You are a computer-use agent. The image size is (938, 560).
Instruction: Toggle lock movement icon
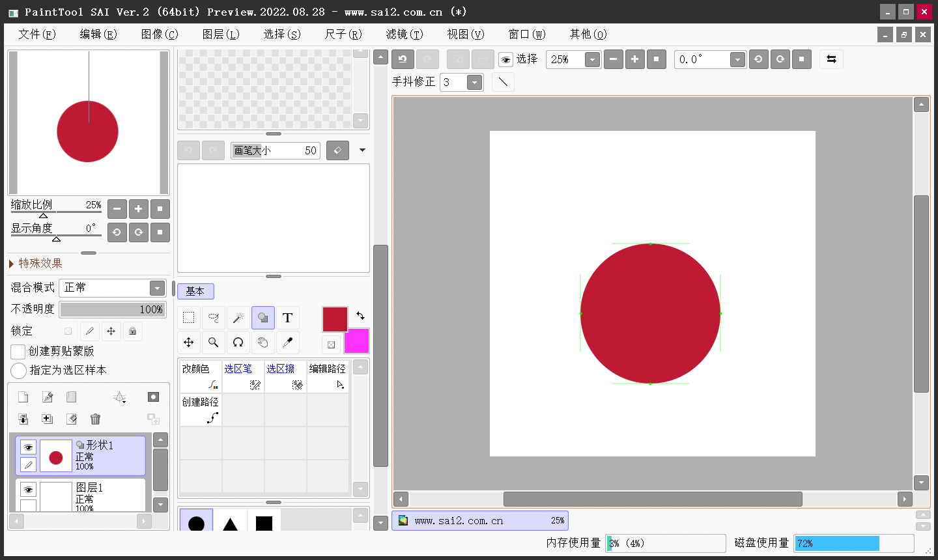[111, 331]
